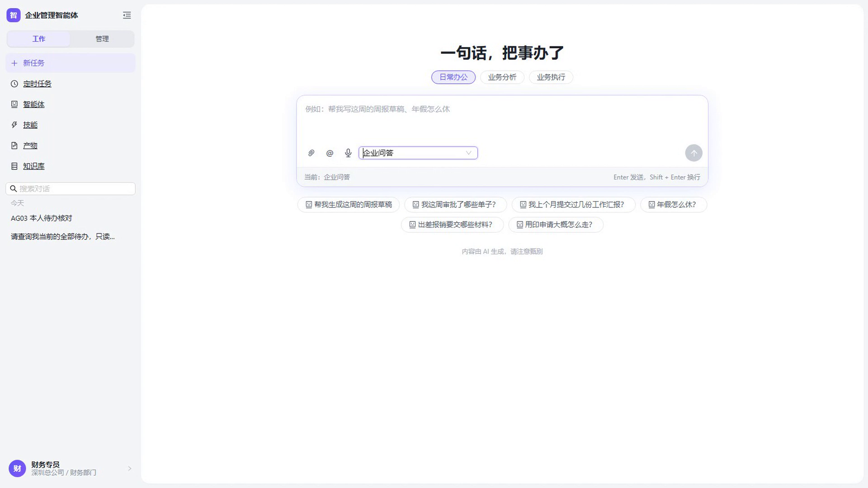868x488 pixels.
Task: Open the 定时任务 page
Action: (x=71, y=84)
